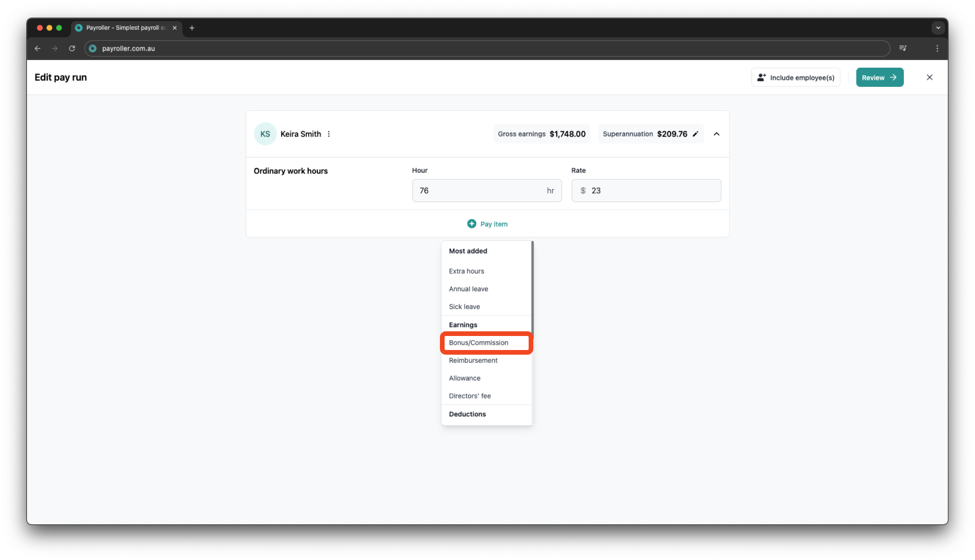Select Annual leave under Most added
The image size is (975, 560).
tap(468, 289)
